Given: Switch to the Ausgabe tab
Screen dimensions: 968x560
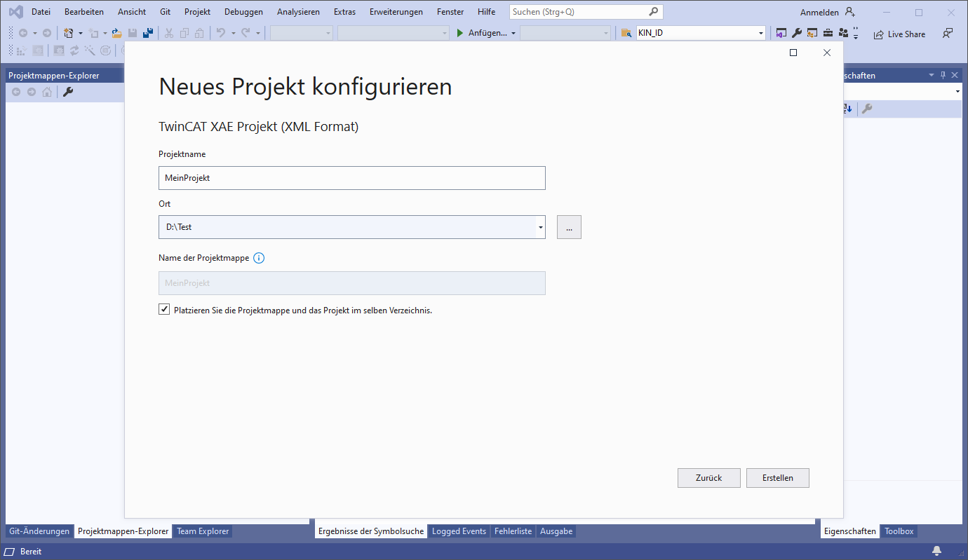Looking at the screenshot, I should click(556, 531).
